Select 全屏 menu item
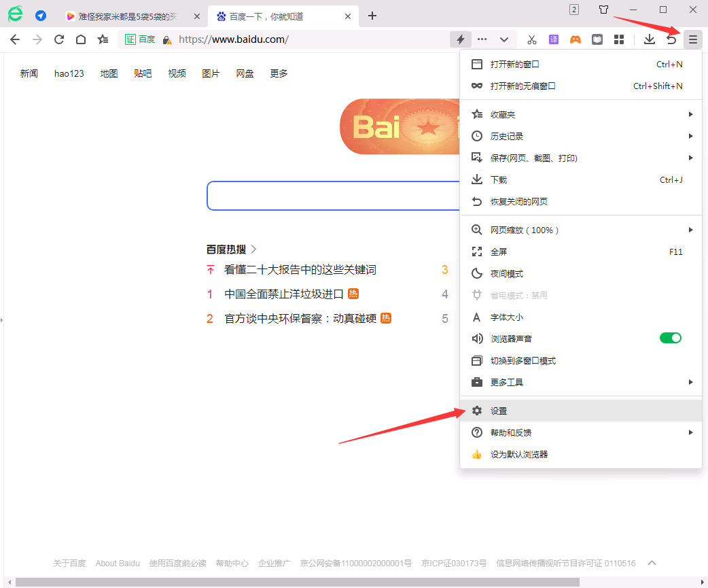Image resolution: width=708 pixels, height=588 pixels. 581,252
